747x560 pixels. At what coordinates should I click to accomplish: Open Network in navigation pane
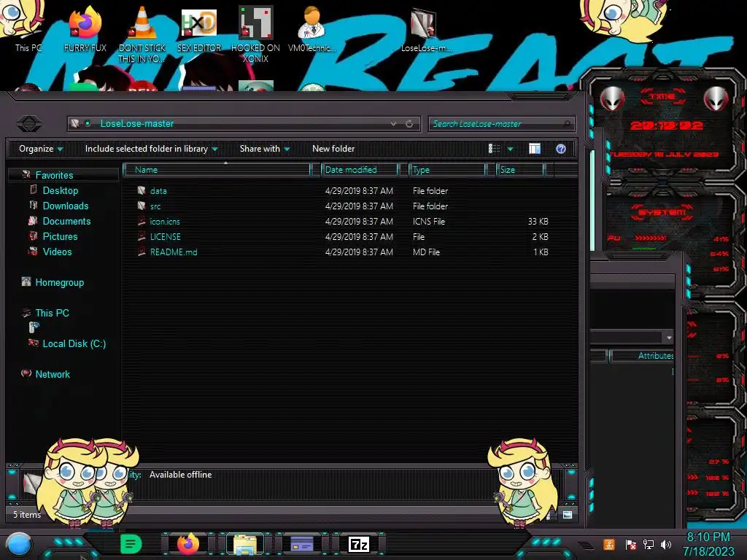53,374
